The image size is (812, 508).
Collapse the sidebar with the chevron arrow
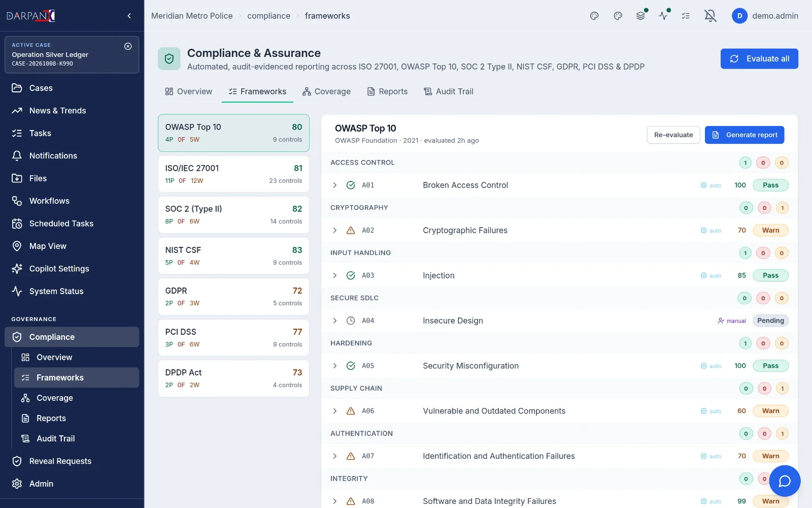(129, 16)
